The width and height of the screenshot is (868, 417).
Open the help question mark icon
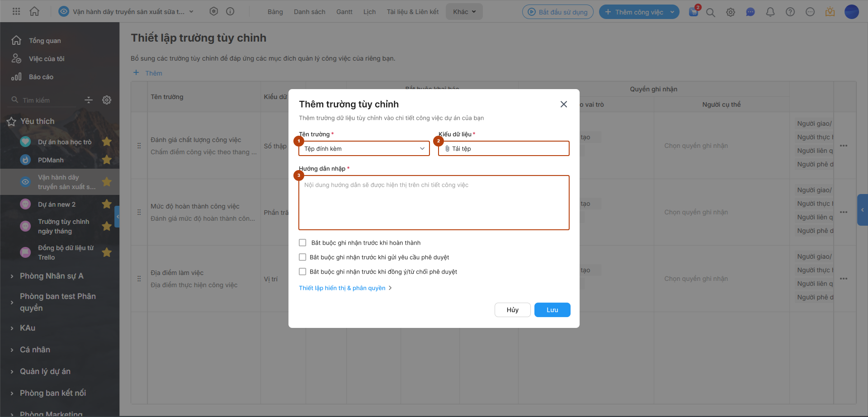pos(790,12)
